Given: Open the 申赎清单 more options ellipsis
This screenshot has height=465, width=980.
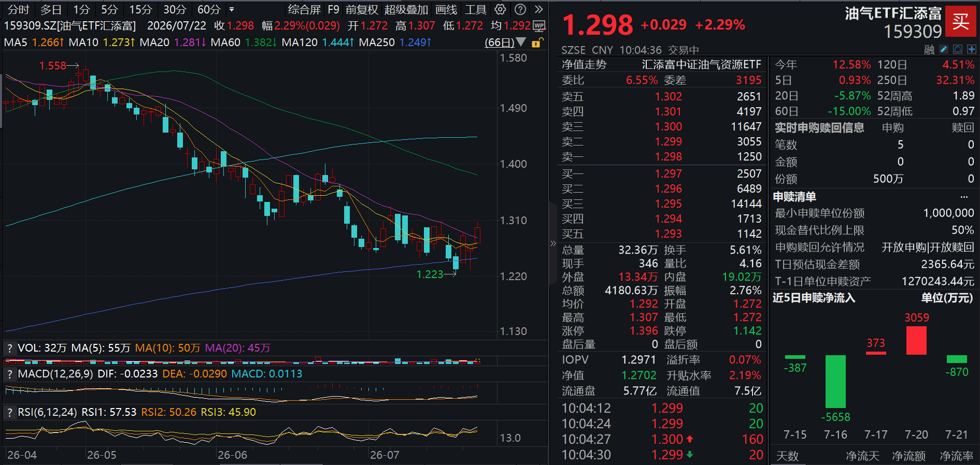Looking at the screenshot, I should pos(964,197).
